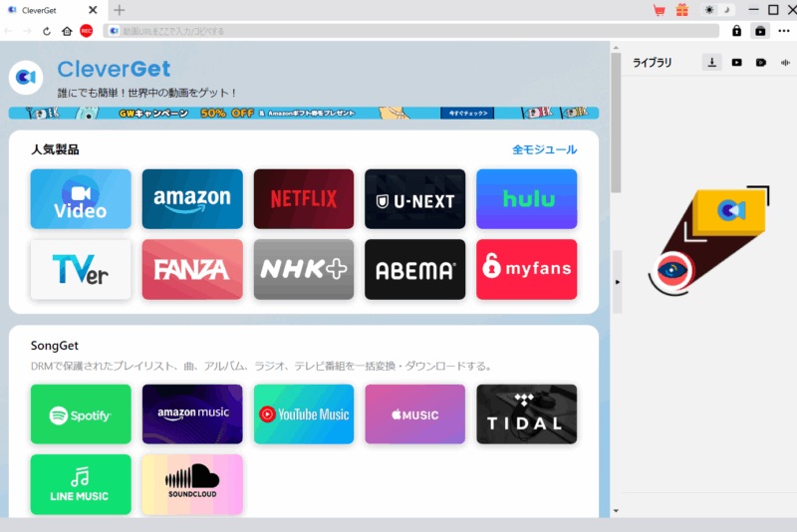Switch to light theme sun icon

pos(709,10)
